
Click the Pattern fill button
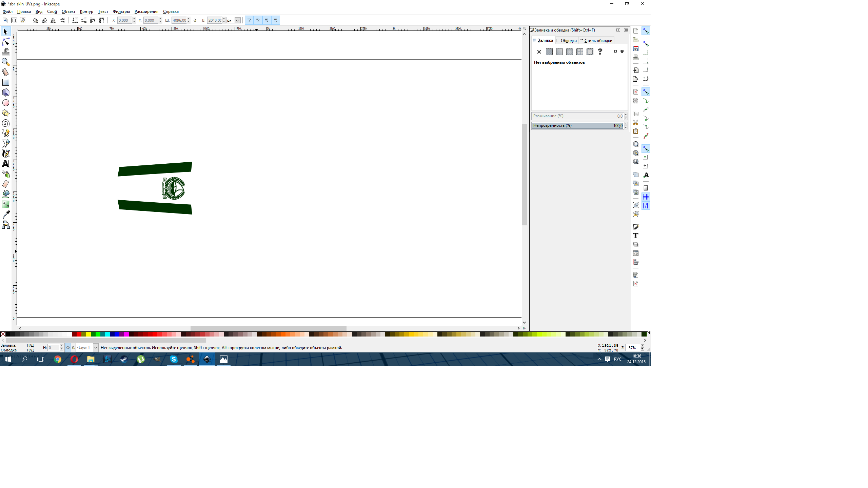580,52
